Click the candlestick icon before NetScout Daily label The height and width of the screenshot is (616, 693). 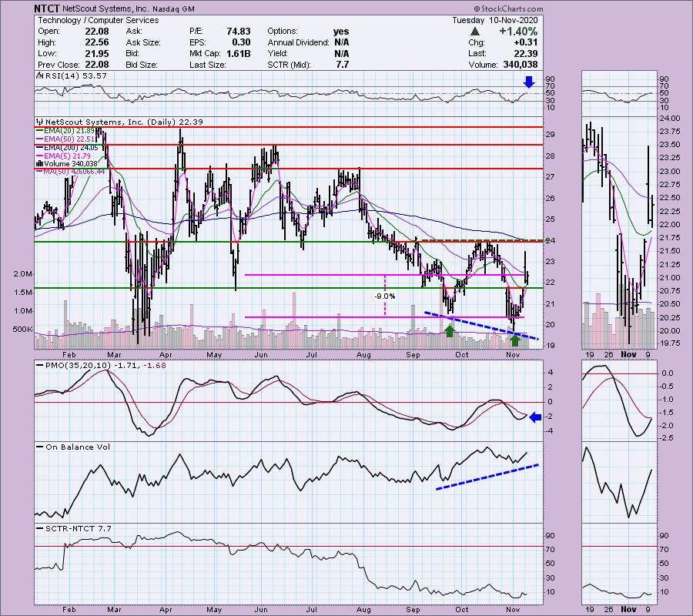tap(40, 122)
